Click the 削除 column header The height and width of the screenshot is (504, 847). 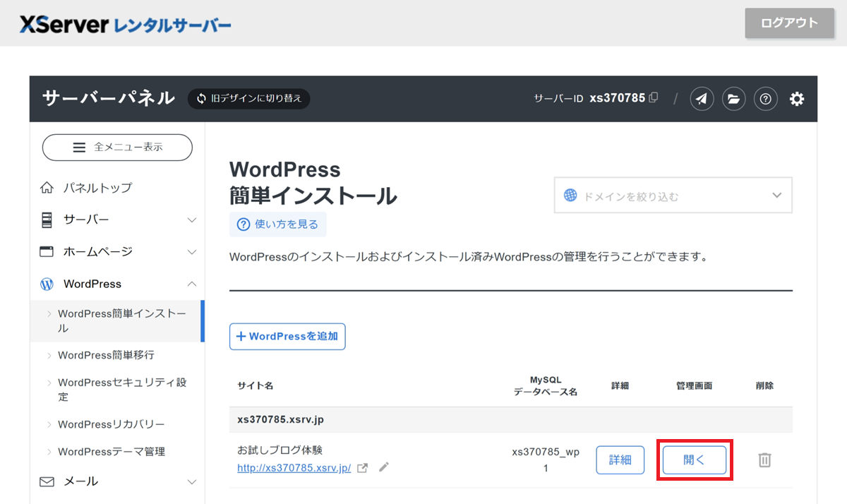[x=764, y=386]
